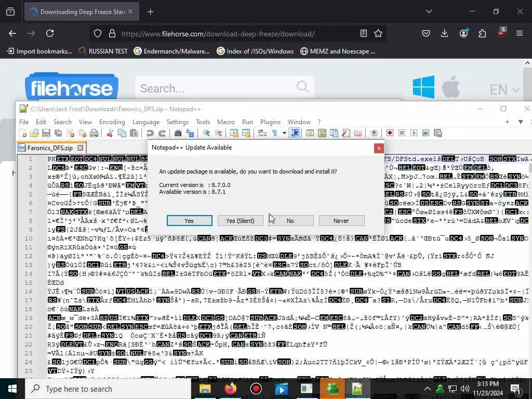Open List all tabs chevron in Firefox

point(429,11)
